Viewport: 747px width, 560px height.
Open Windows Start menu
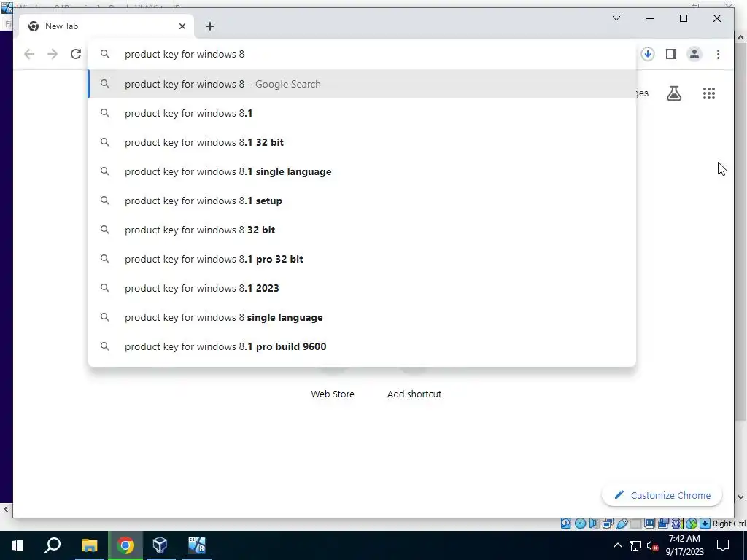(x=18, y=545)
